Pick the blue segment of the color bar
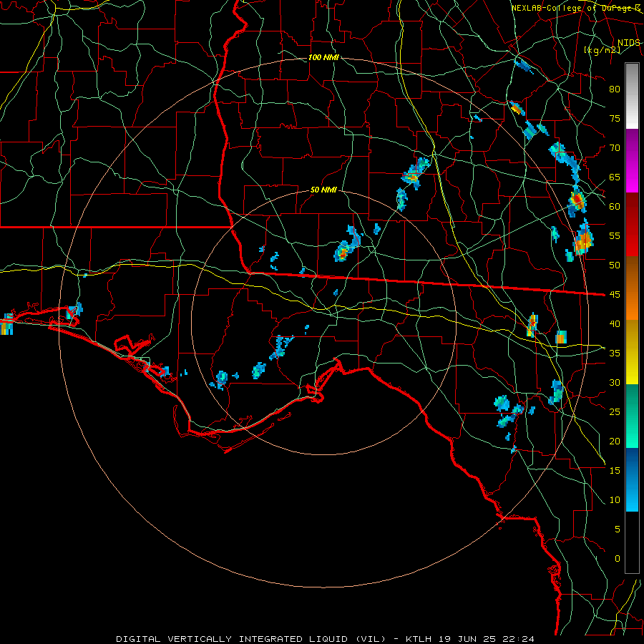 [x=632, y=479]
